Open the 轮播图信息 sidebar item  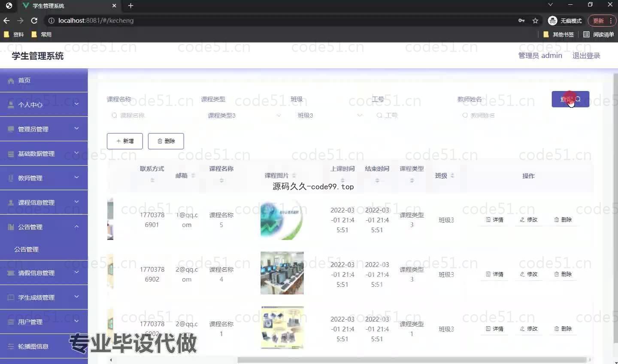[x=44, y=346]
